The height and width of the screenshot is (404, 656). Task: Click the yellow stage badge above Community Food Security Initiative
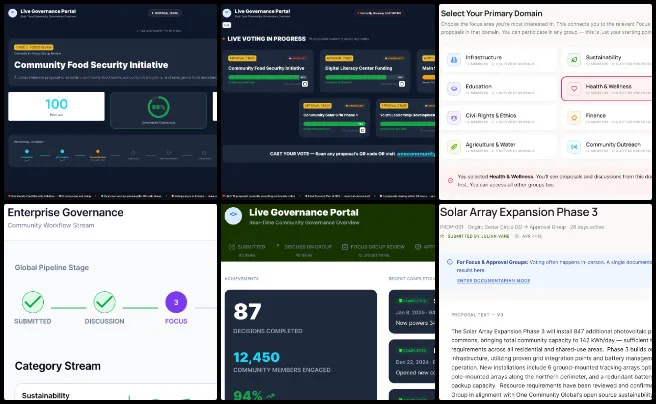[33, 47]
